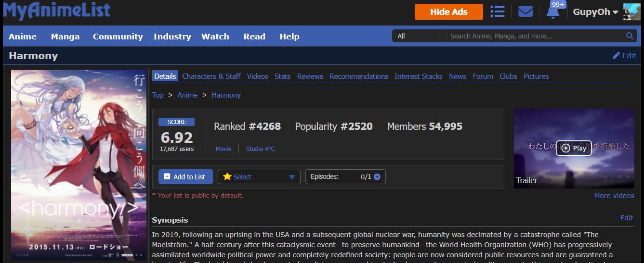Click the Hide Ads button

coord(448,12)
